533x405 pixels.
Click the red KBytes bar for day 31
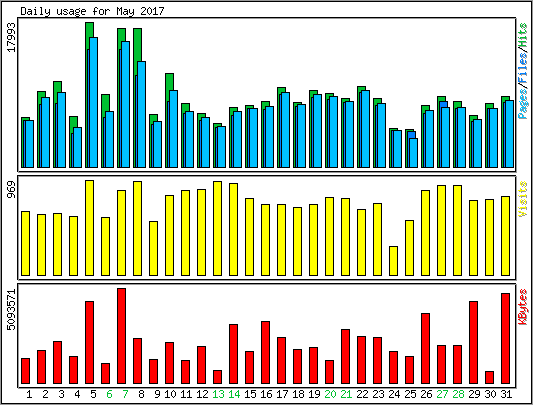point(505,338)
